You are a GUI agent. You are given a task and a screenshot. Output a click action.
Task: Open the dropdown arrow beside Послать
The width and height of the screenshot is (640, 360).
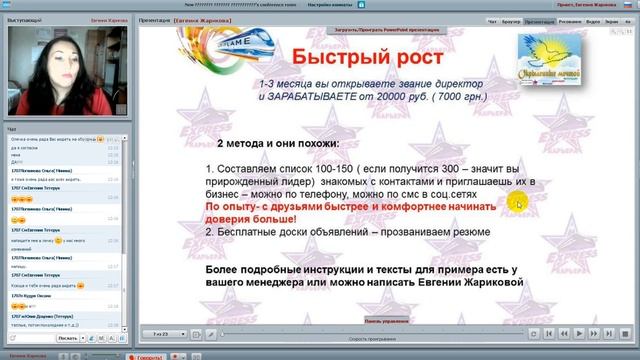coord(83,338)
